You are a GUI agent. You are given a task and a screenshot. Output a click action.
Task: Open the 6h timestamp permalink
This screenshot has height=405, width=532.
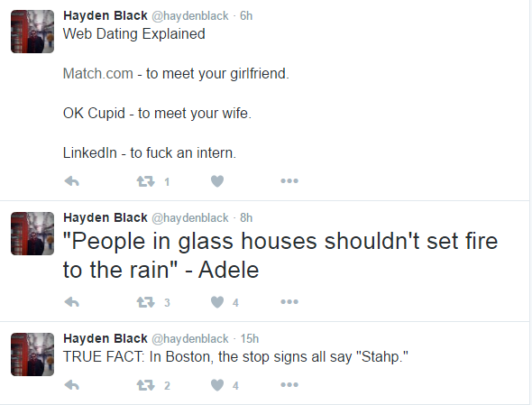[x=246, y=15]
